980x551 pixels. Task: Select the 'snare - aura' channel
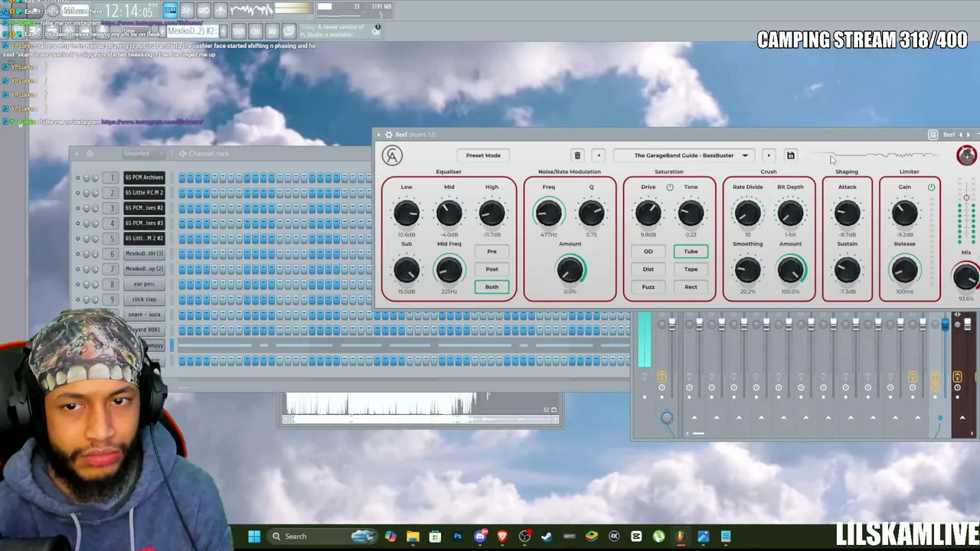(x=144, y=315)
